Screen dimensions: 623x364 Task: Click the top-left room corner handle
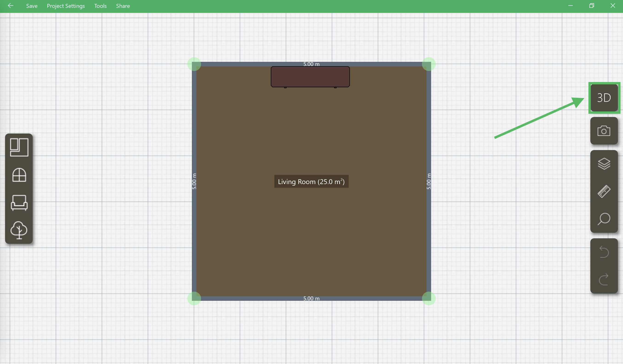coord(194,64)
